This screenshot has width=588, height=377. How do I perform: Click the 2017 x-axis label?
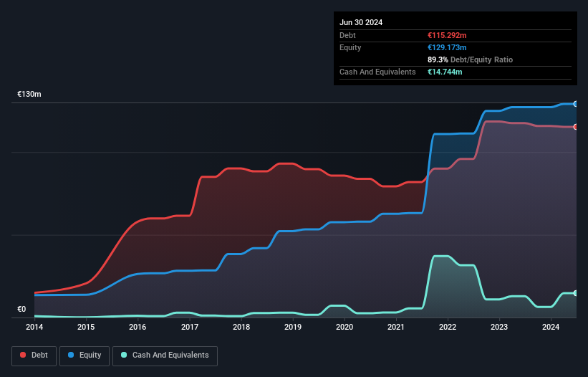(190, 327)
